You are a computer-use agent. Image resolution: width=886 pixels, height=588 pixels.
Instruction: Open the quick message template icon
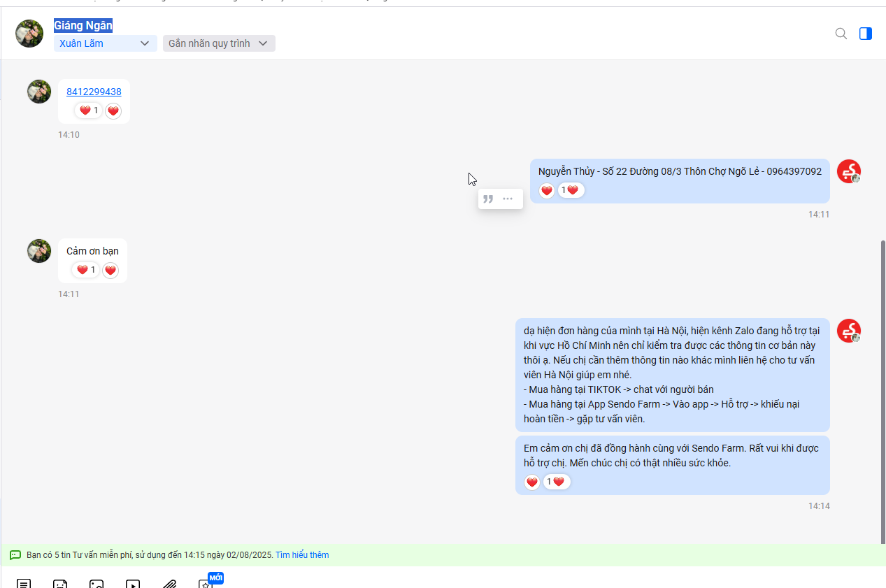click(x=24, y=584)
